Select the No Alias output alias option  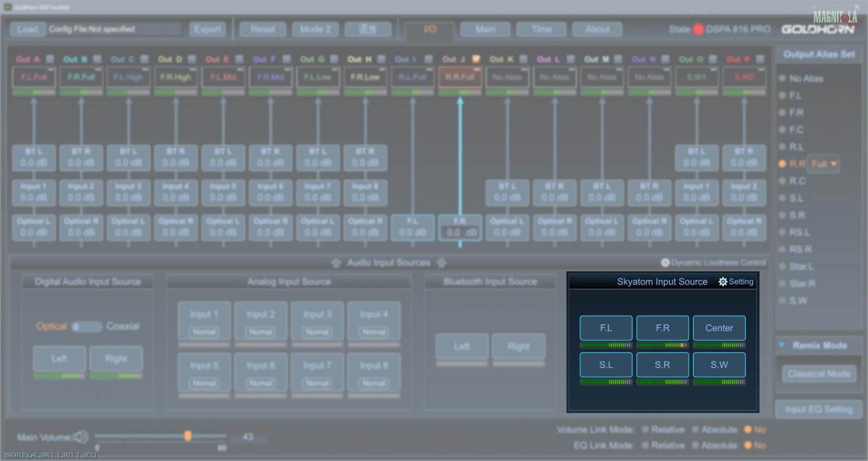pos(782,79)
